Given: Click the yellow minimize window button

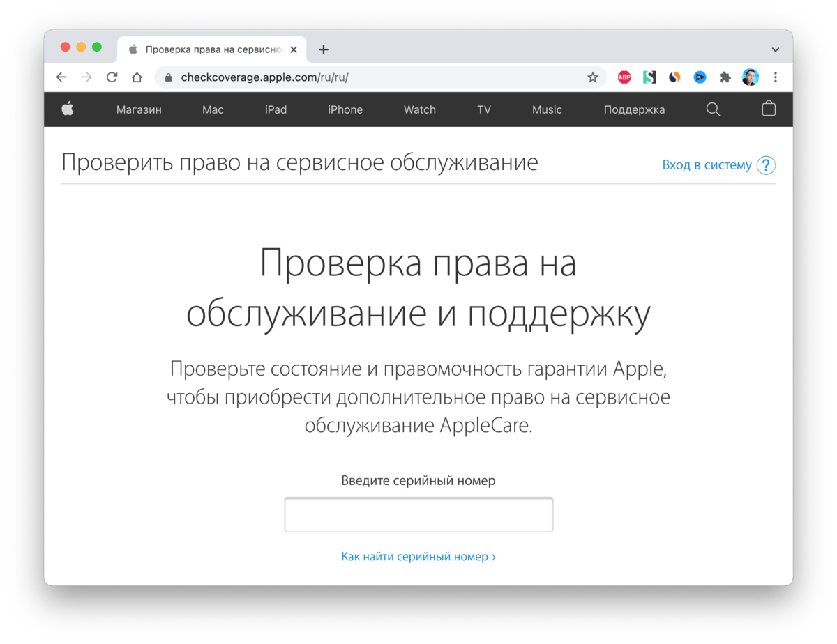Looking at the screenshot, I should [81, 47].
